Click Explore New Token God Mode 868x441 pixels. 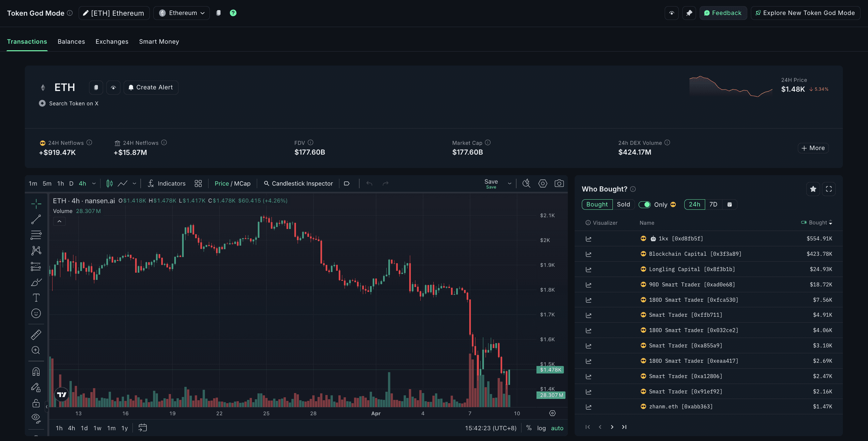(805, 13)
